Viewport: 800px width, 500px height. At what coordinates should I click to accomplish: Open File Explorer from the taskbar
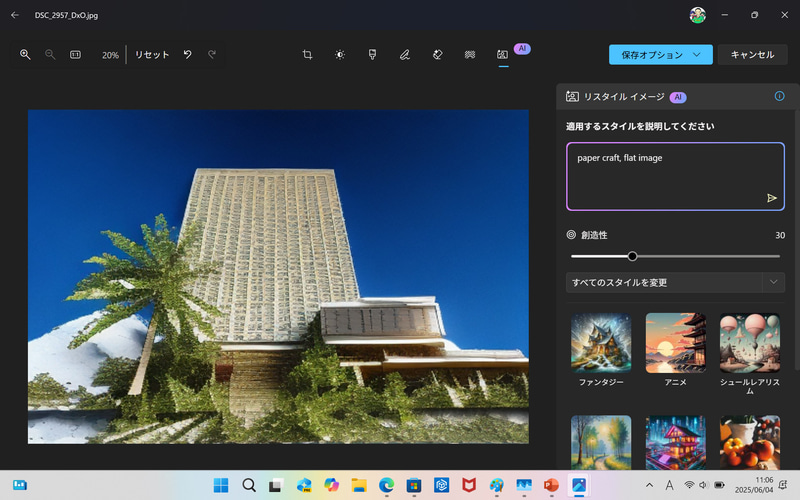point(359,485)
